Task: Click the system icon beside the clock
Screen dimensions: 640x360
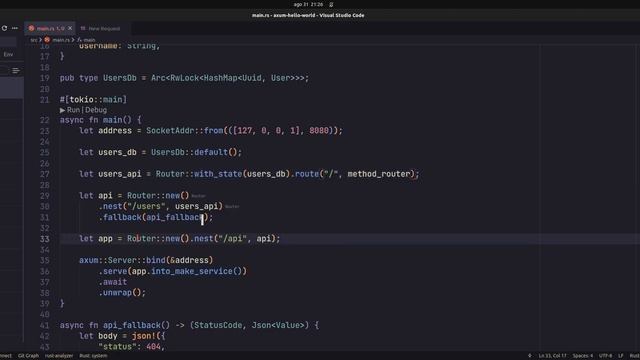Action: click(331, 4)
